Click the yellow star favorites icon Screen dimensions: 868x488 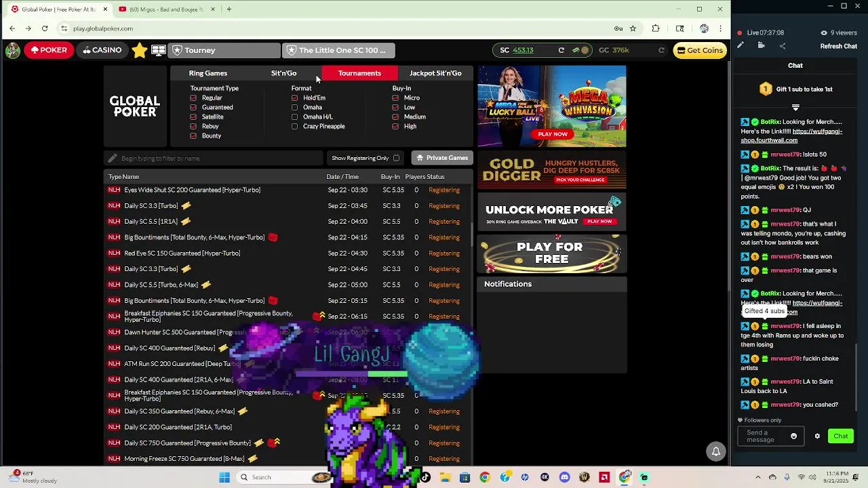(140, 50)
